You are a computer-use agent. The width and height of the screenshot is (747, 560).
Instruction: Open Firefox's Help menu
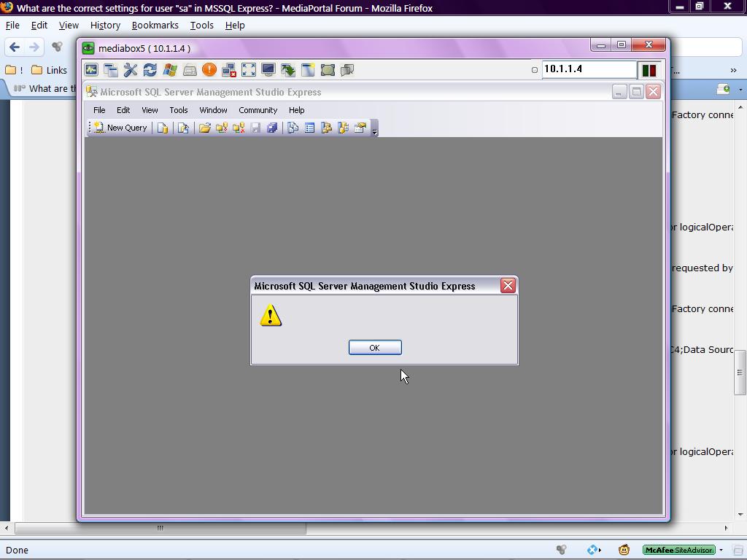(x=235, y=26)
